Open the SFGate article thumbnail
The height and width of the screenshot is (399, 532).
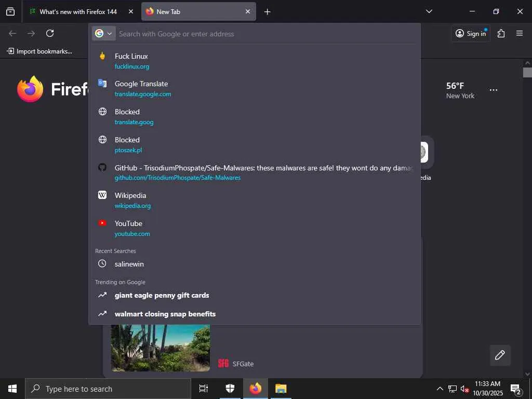click(x=161, y=348)
